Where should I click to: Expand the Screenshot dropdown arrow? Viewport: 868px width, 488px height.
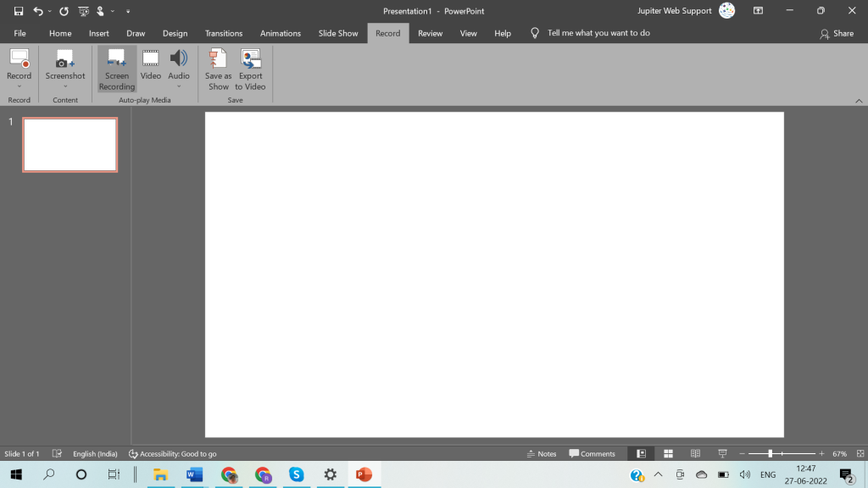pos(65,86)
